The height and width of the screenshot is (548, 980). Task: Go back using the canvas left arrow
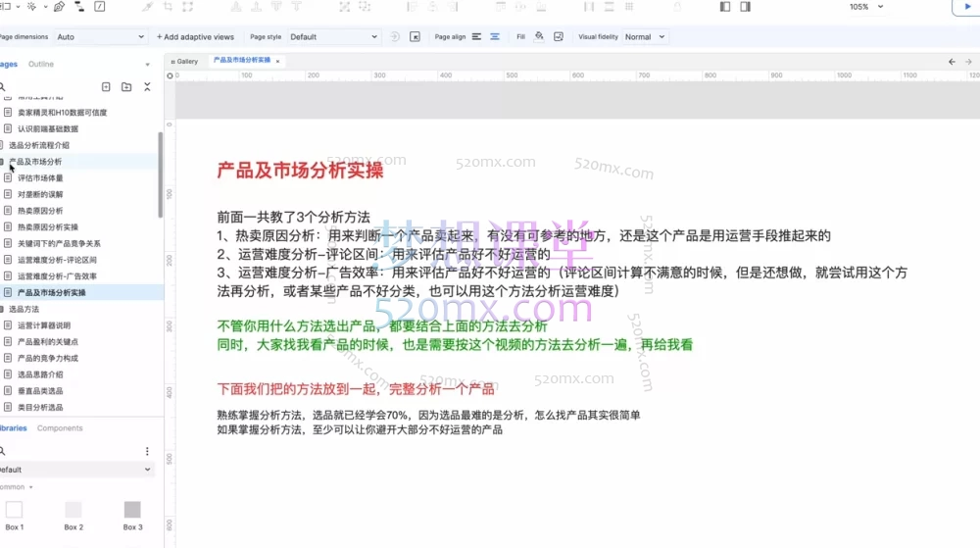coord(952,61)
